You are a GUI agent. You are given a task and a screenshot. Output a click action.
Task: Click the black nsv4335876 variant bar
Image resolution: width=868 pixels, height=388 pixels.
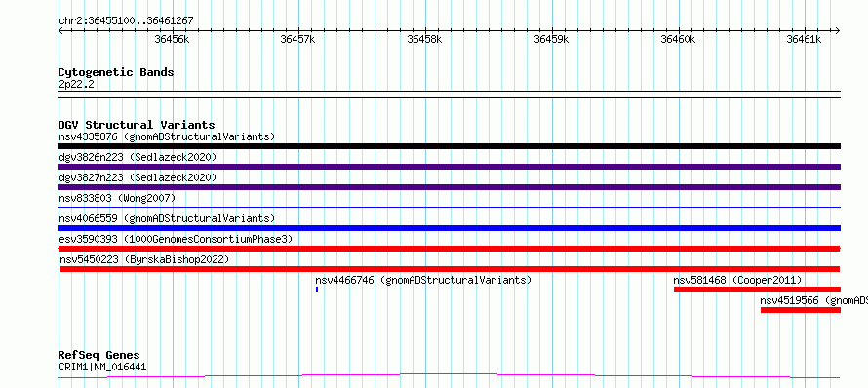click(449, 146)
